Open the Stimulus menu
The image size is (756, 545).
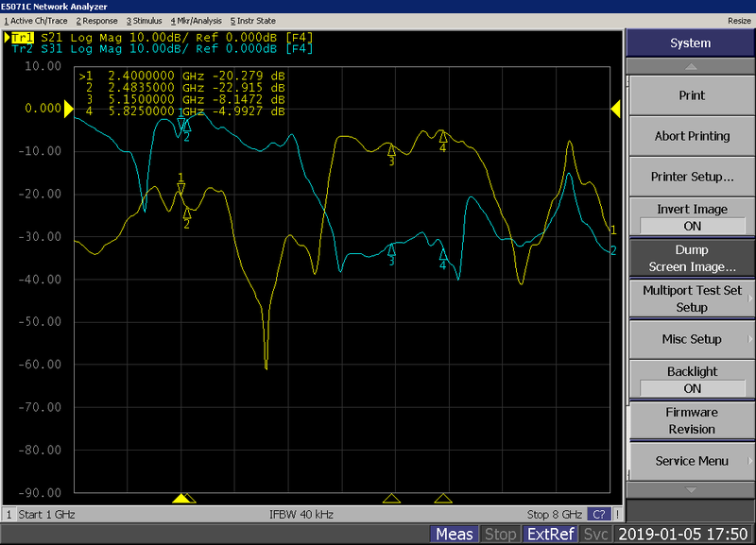pos(147,20)
